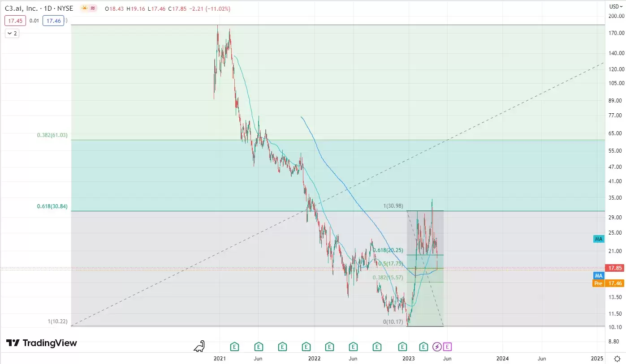Click first green earnings marker right of the dinosaur
This screenshot has width=626, height=364.
pos(235,346)
